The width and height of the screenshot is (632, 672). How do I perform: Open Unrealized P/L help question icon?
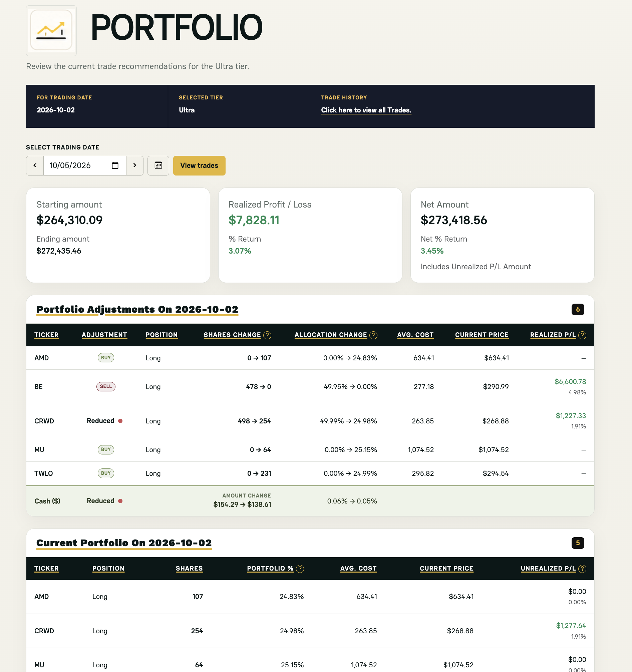[582, 569]
